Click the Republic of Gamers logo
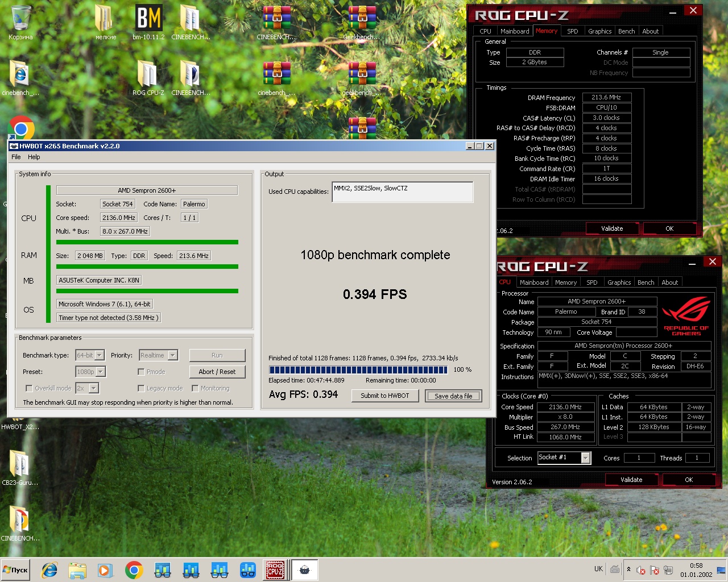This screenshot has height=582, width=728. click(x=686, y=315)
